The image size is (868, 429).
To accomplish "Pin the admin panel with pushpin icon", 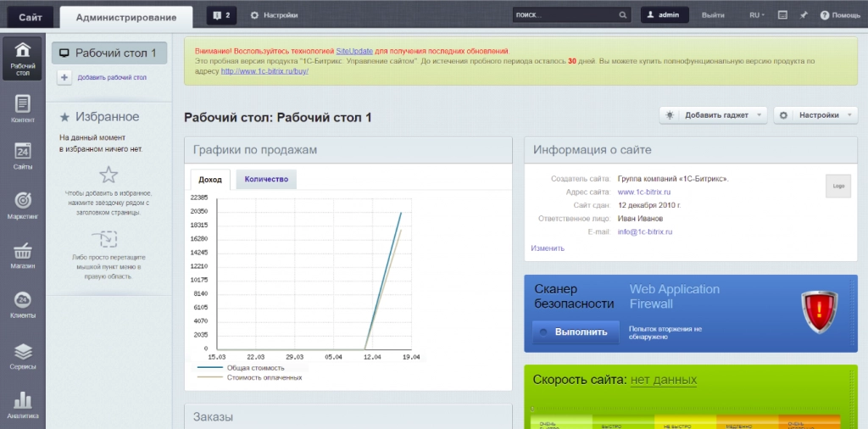I will tap(804, 15).
